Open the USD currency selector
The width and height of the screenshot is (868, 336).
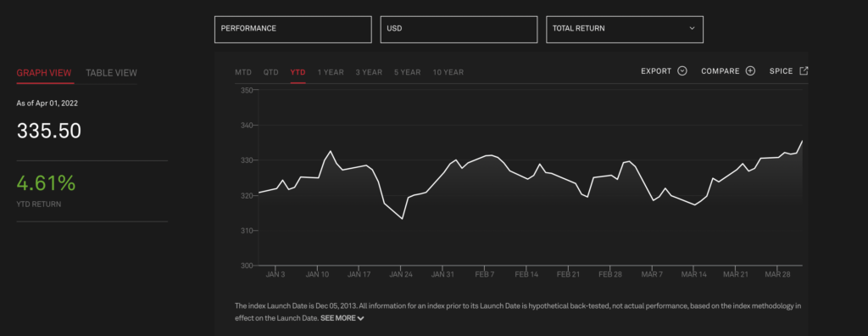coord(459,30)
